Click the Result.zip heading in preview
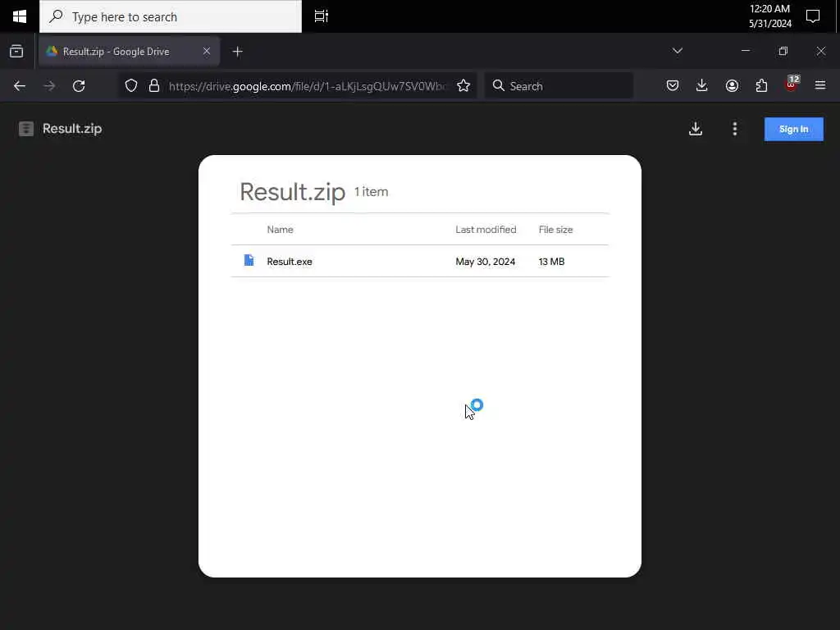Viewport: 840px width, 630px height. pos(293,192)
